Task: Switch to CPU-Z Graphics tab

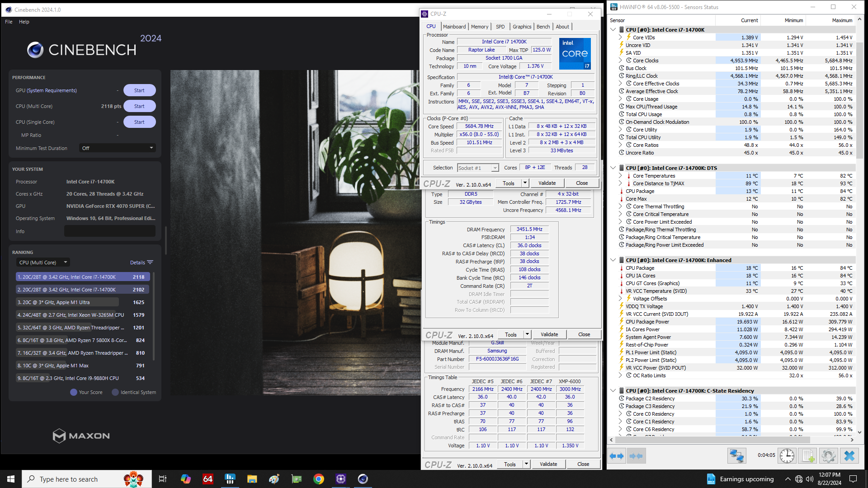Action: [522, 27]
